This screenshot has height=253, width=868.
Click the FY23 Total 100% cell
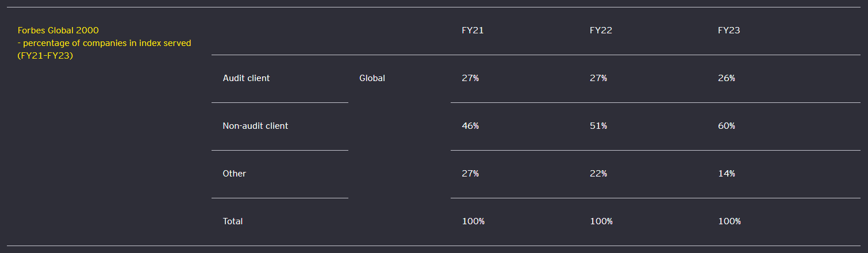coord(729,221)
